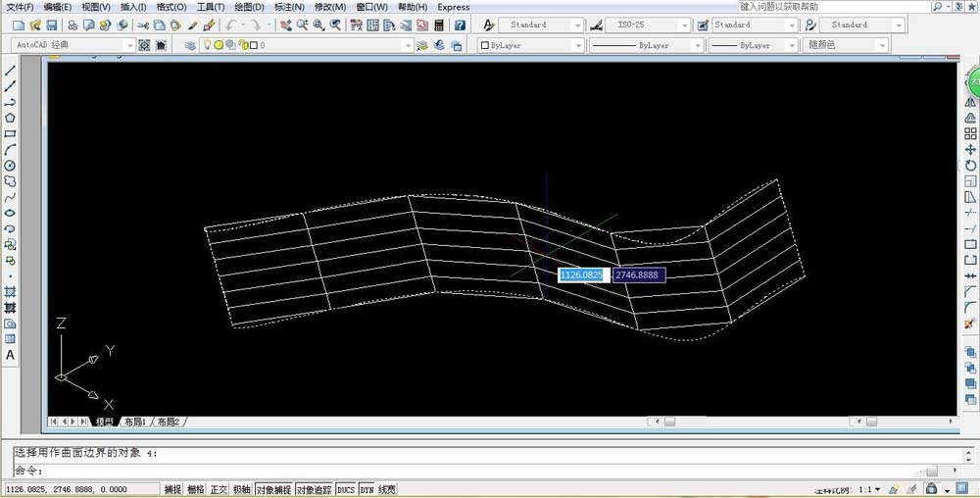
Task: Switch to the 布局1 layout tab
Action: tap(135, 422)
